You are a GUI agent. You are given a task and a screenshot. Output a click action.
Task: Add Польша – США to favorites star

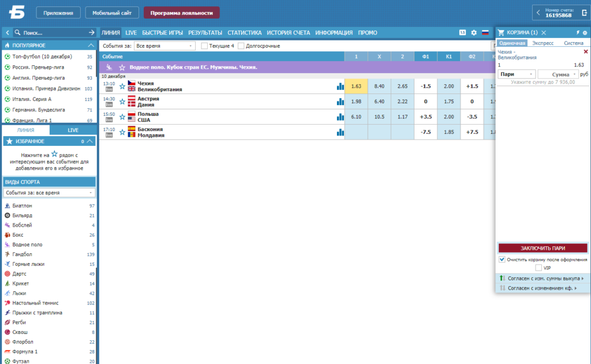pos(122,117)
